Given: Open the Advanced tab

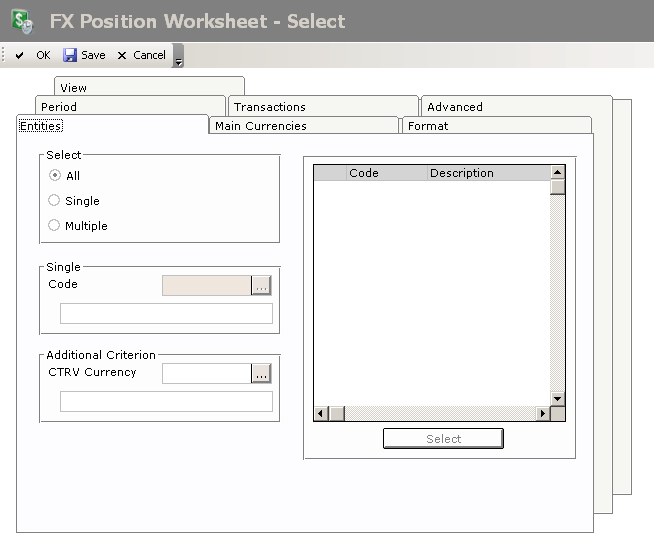Looking at the screenshot, I should pos(454,107).
